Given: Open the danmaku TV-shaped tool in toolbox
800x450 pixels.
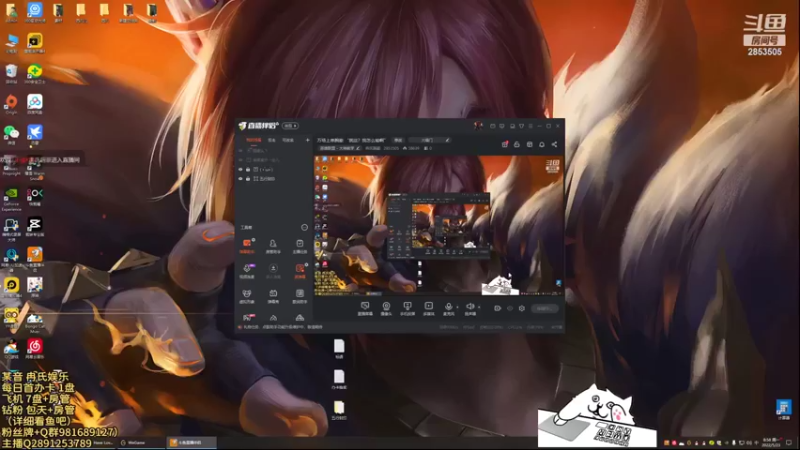Looking at the screenshot, I should [x=273, y=295].
